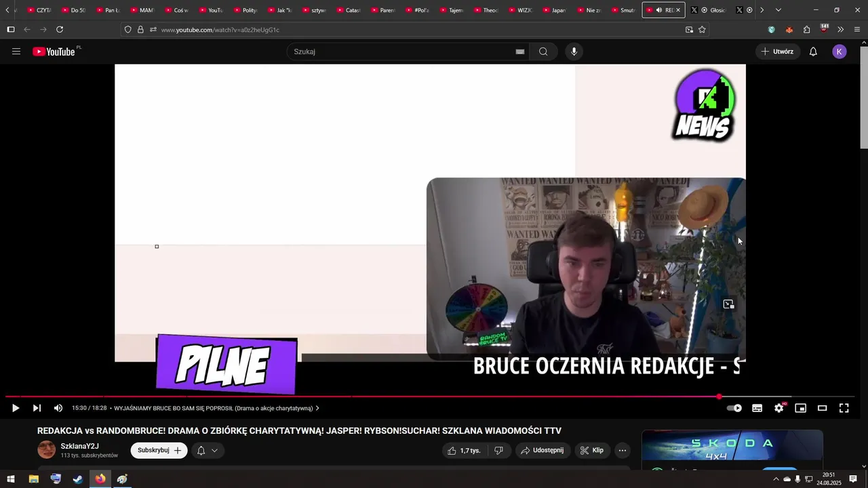Open the Windows Start menu

click(11, 479)
